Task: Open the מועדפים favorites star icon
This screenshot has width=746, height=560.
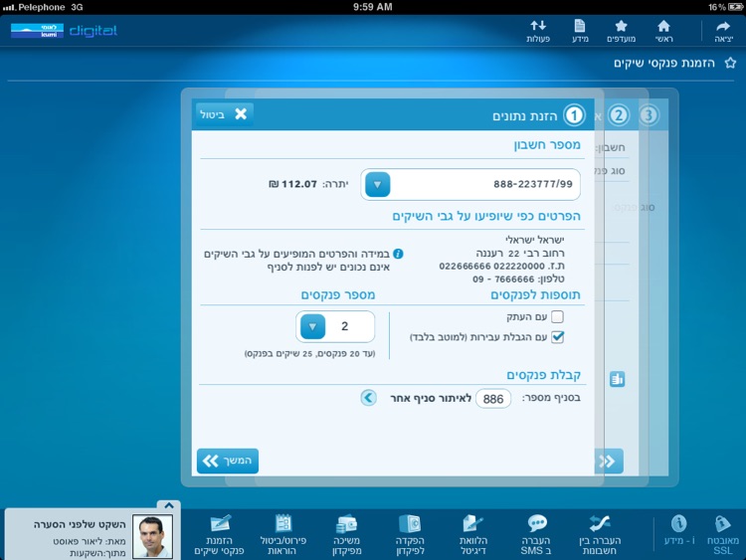Action: pyautogui.click(x=621, y=31)
